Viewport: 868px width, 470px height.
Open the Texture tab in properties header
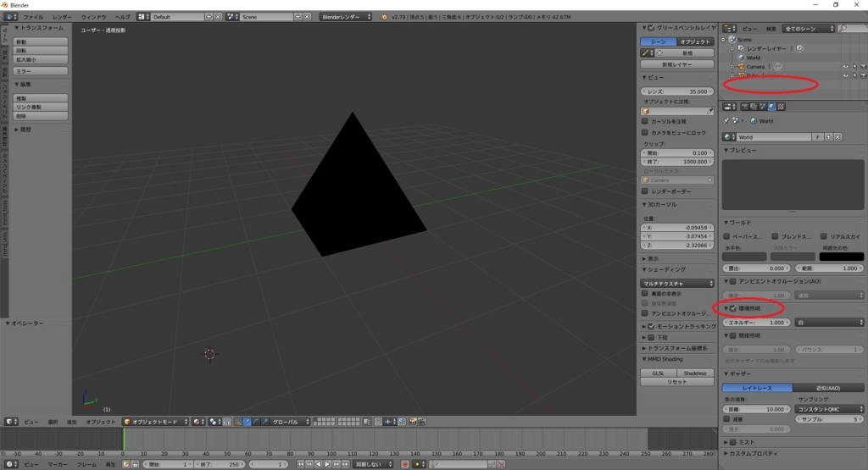click(x=781, y=107)
